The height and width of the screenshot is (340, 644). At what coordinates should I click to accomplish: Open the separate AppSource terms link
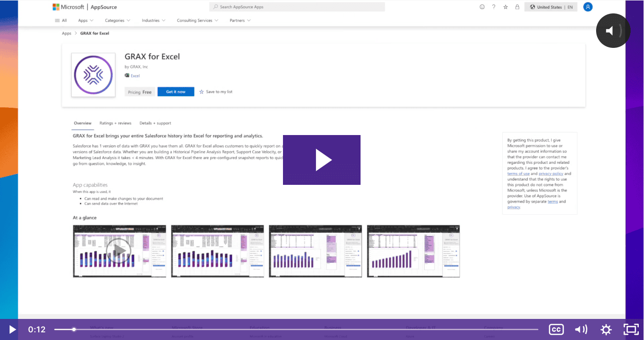tap(553, 202)
